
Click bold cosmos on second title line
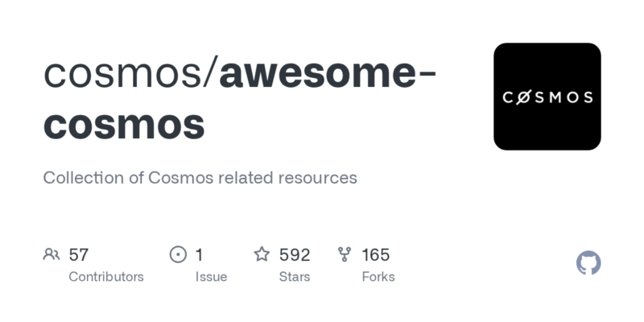(124, 124)
